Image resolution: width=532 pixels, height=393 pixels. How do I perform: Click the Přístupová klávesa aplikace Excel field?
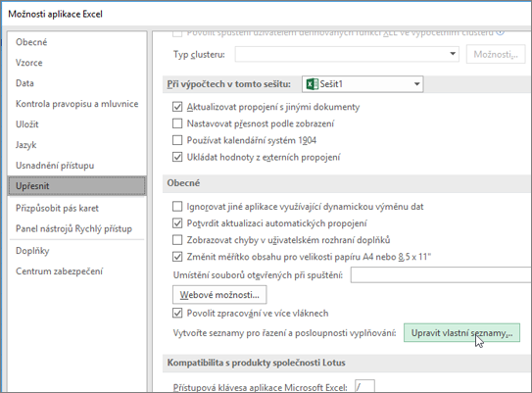click(364, 386)
